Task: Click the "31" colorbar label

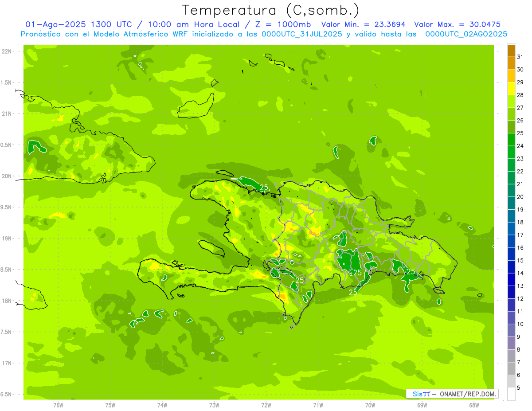Action: tap(520, 57)
